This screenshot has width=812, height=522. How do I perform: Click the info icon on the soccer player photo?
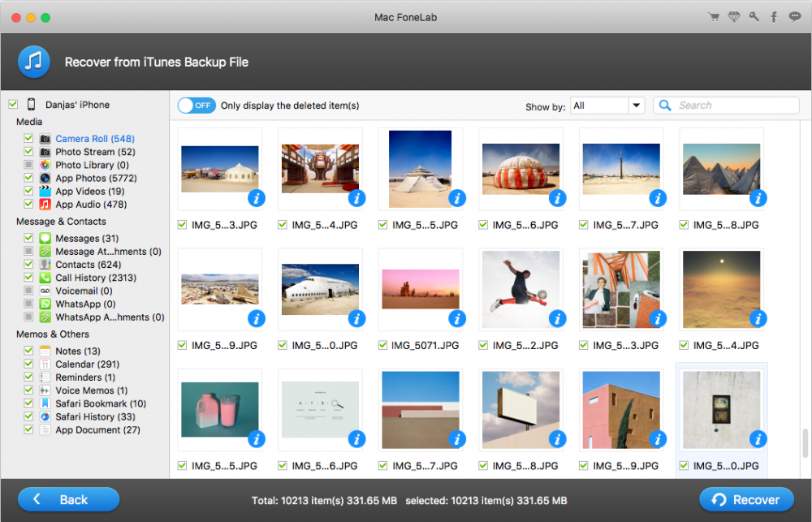557,318
